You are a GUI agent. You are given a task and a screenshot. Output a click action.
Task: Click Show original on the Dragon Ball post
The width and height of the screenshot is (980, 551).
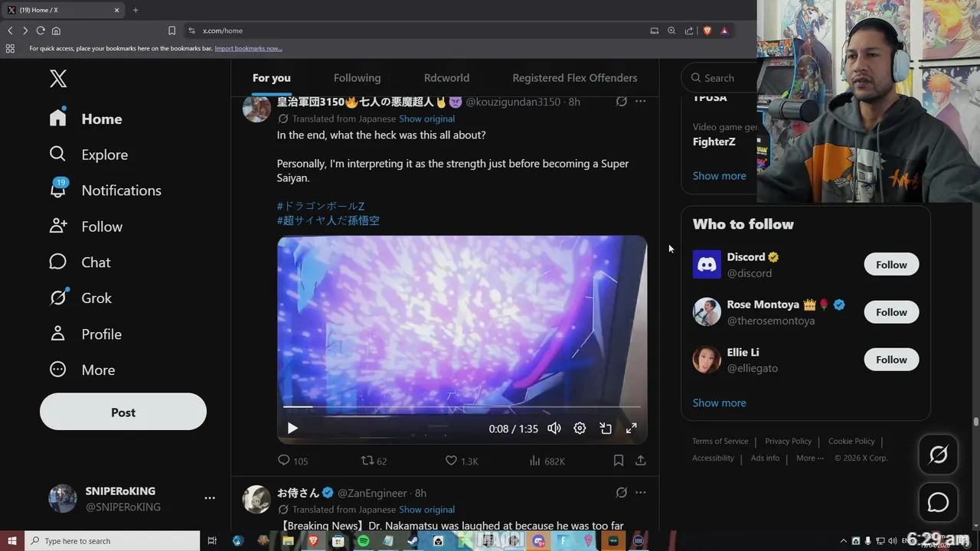(x=426, y=119)
